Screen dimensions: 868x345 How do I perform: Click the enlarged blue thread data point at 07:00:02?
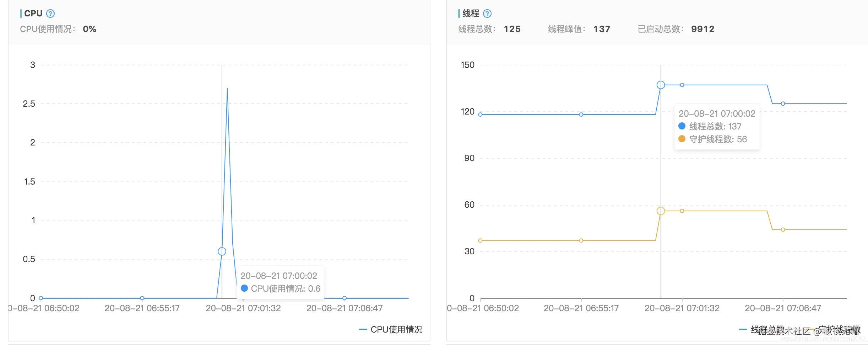(661, 85)
